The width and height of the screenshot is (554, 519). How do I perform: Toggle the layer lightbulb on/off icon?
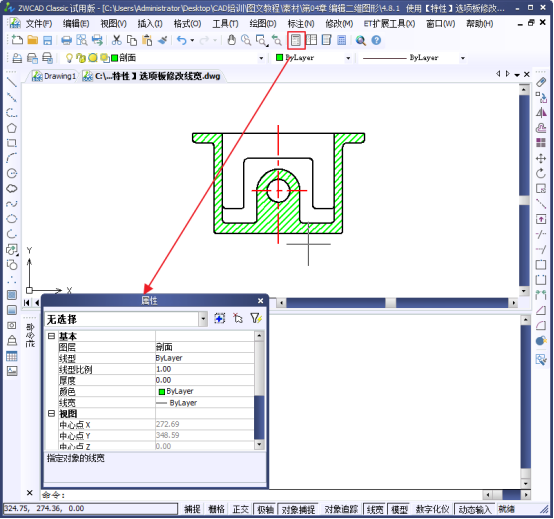pyautogui.click(x=69, y=58)
